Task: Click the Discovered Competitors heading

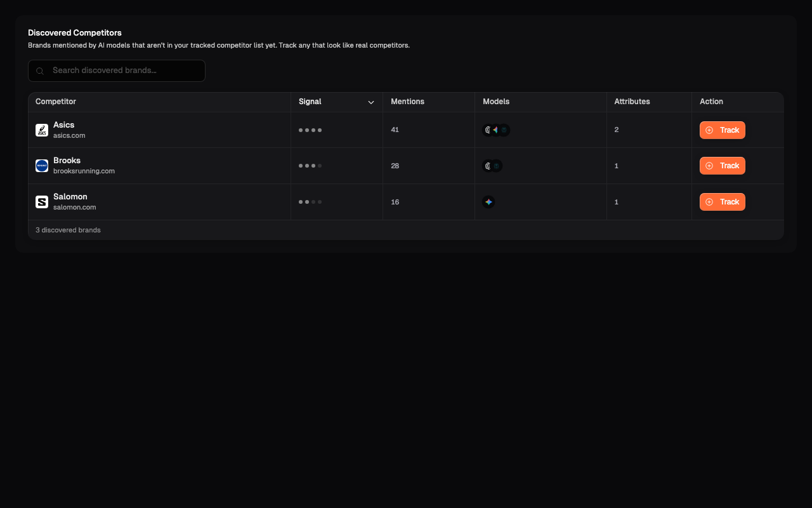Action: pyautogui.click(x=75, y=32)
